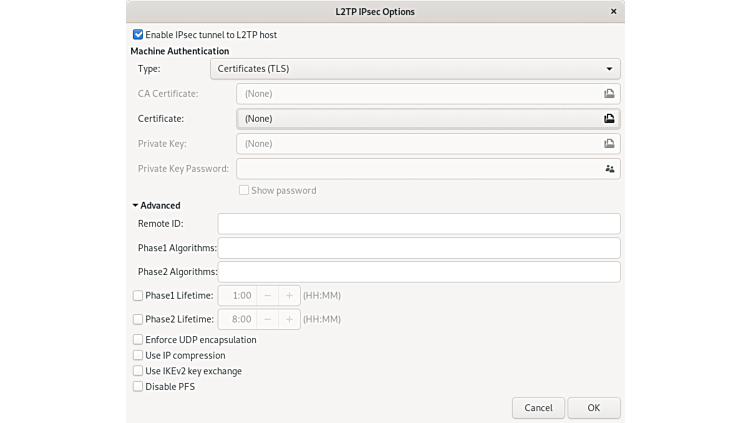Image resolution: width=752 pixels, height=423 pixels.
Task: Confirm settings with the OK button
Action: [593, 408]
